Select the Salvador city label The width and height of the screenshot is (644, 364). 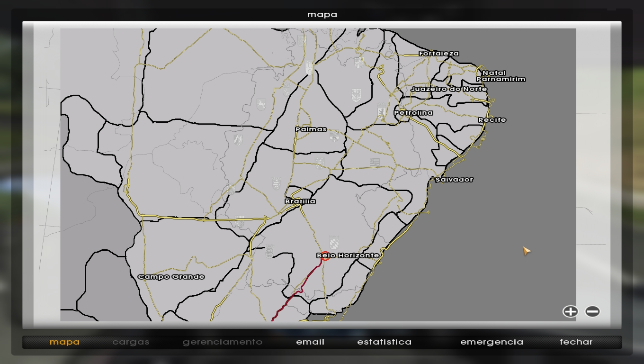[454, 180]
